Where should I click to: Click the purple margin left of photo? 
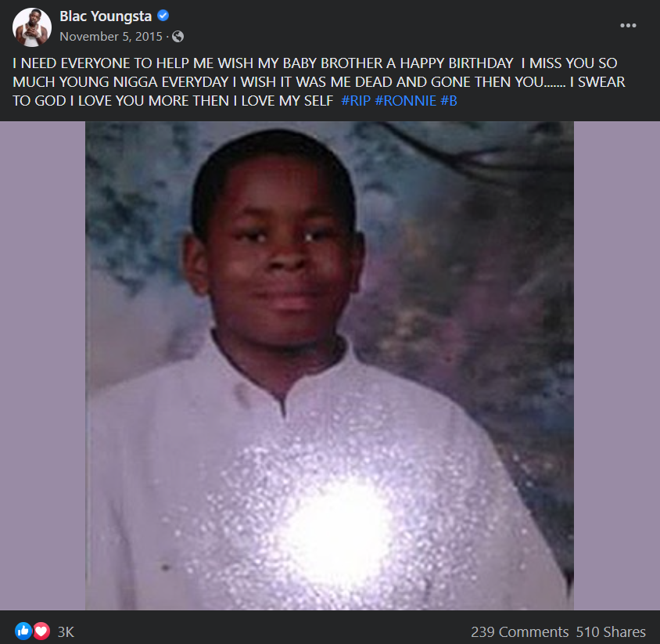[42, 365]
